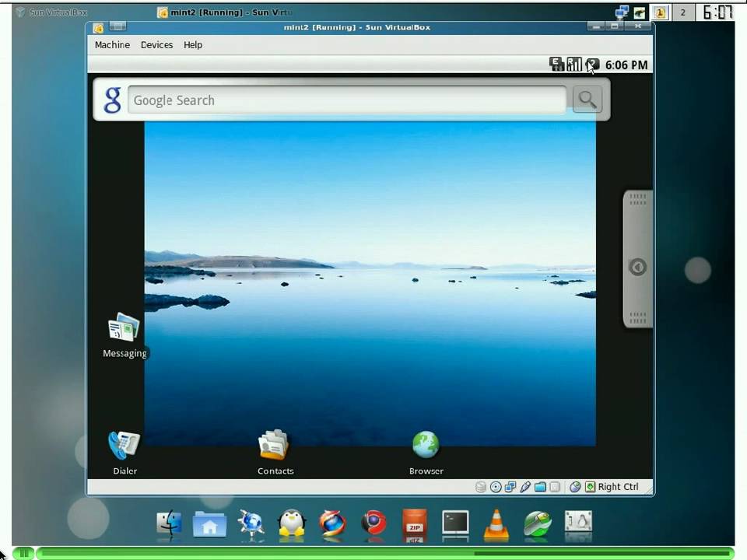Viewport: 747px width, 560px height.
Task: Click the Right Ctrl host key label
Action: [x=618, y=487]
